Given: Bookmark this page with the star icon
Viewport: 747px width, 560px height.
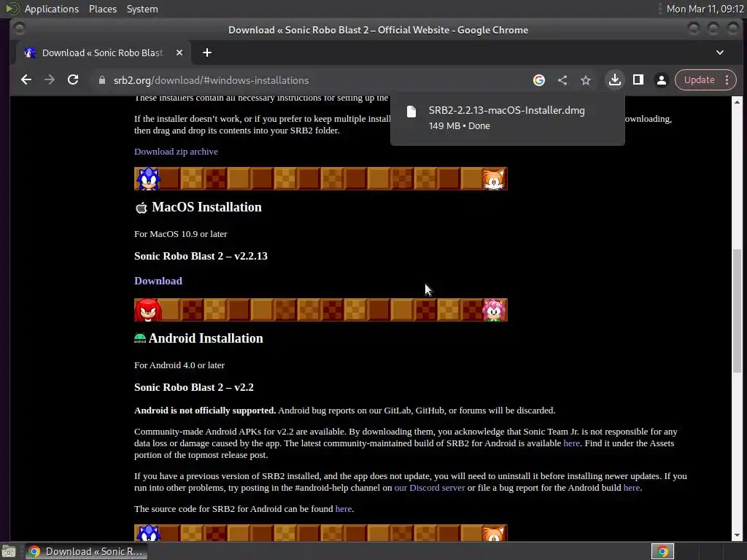Looking at the screenshot, I should 586,80.
